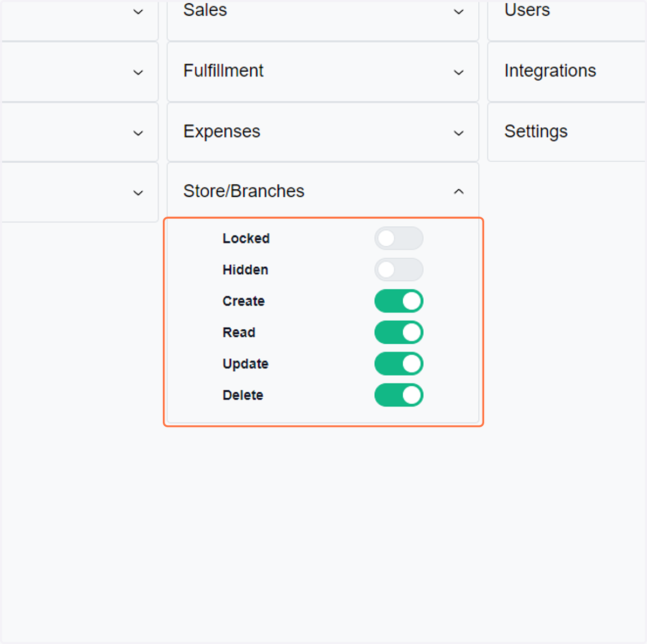Open the Expenses permissions panel

(x=323, y=132)
